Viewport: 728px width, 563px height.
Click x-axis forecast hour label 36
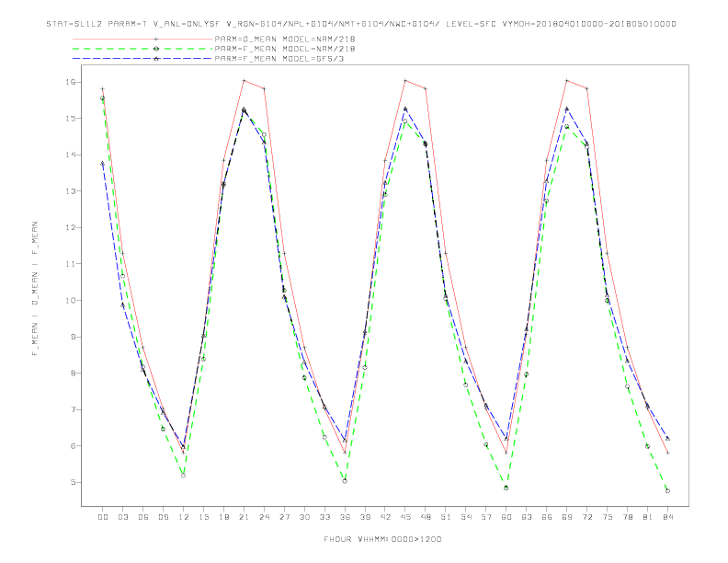click(x=345, y=517)
